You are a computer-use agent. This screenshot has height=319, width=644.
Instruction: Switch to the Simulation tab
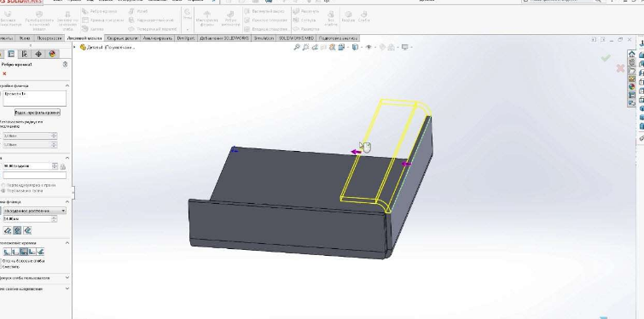(264, 38)
